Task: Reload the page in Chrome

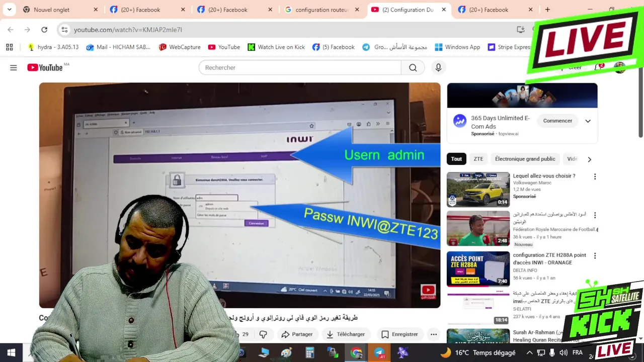Action: [44, 30]
